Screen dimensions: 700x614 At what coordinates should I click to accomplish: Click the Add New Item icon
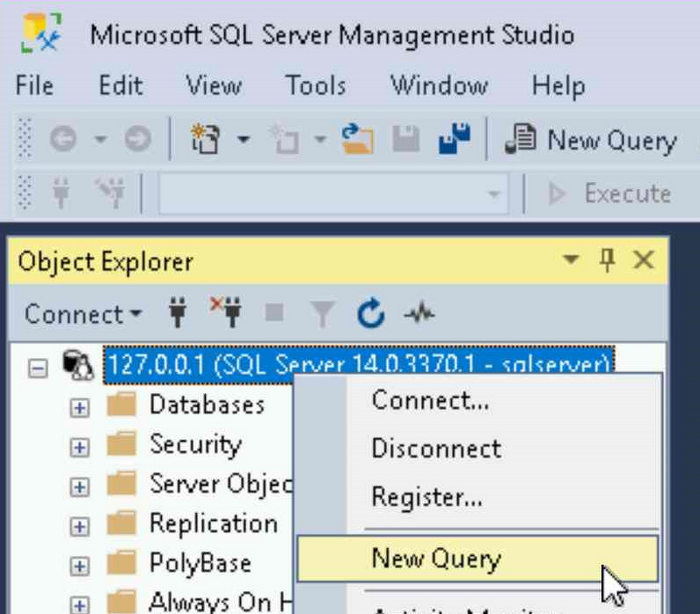[283, 139]
